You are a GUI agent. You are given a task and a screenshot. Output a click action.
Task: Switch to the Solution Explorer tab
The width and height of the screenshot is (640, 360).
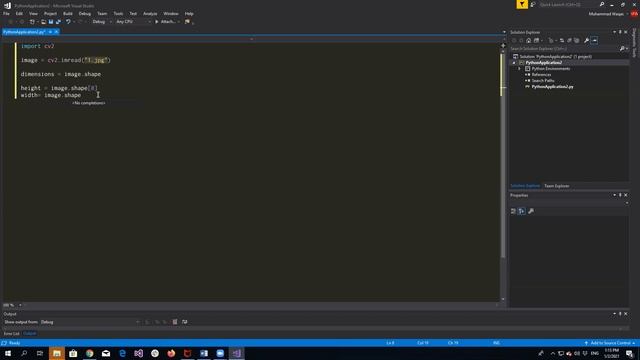click(525, 186)
